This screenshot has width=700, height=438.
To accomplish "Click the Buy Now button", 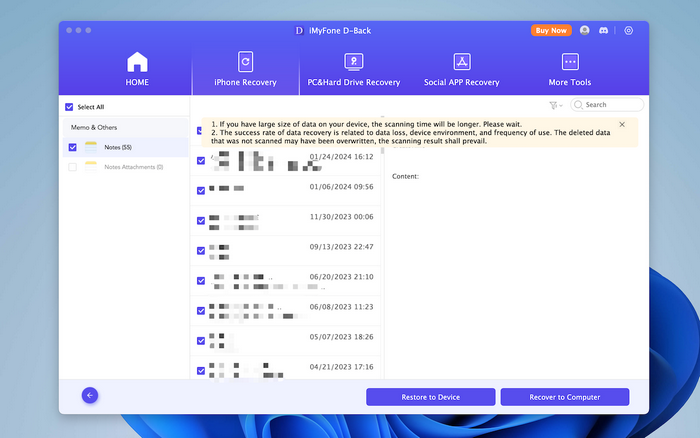I will point(551,30).
